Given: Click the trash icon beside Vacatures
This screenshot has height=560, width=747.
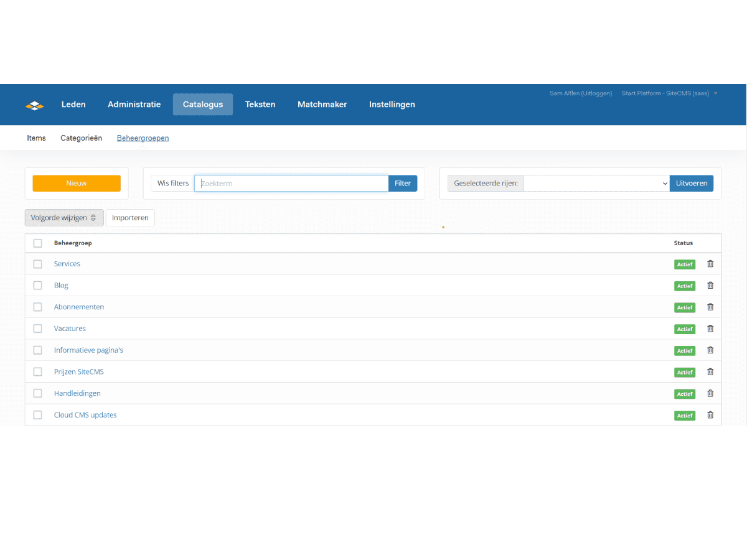Looking at the screenshot, I should [x=710, y=329].
